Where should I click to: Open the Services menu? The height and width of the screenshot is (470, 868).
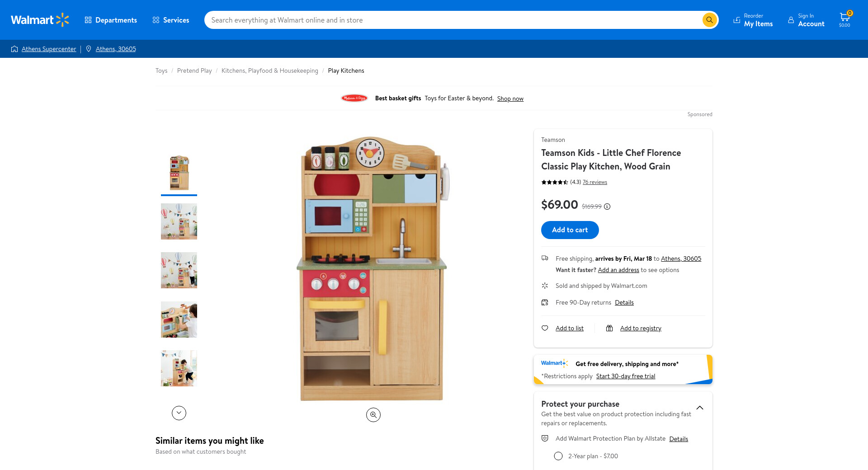click(171, 20)
